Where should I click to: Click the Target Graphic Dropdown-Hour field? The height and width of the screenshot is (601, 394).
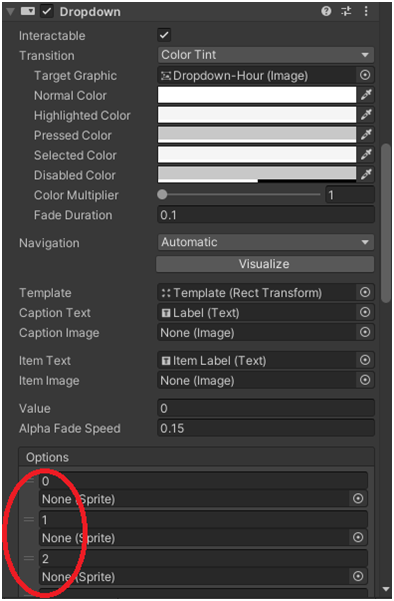pos(257,75)
